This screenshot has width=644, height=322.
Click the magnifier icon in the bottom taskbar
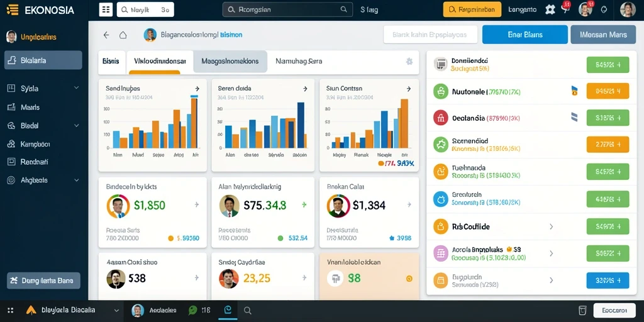pyautogui.click(x=247, y=311)
